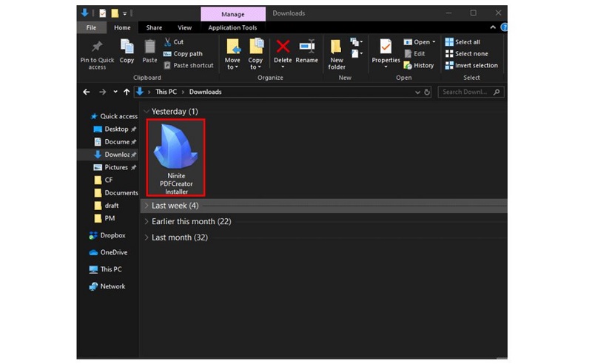Open the Properties dropdown arrow
The image size is (592, 364).
[386, 67]
